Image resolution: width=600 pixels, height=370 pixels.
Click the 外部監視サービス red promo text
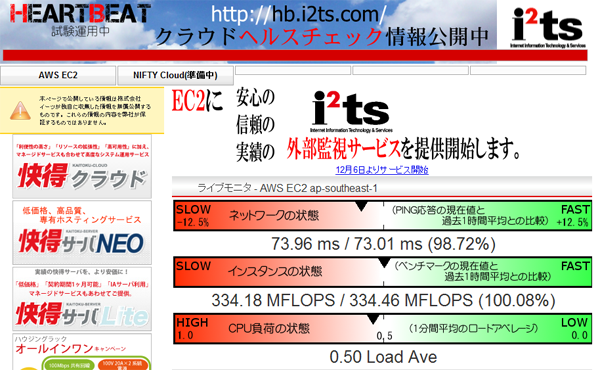coord(343,149)
